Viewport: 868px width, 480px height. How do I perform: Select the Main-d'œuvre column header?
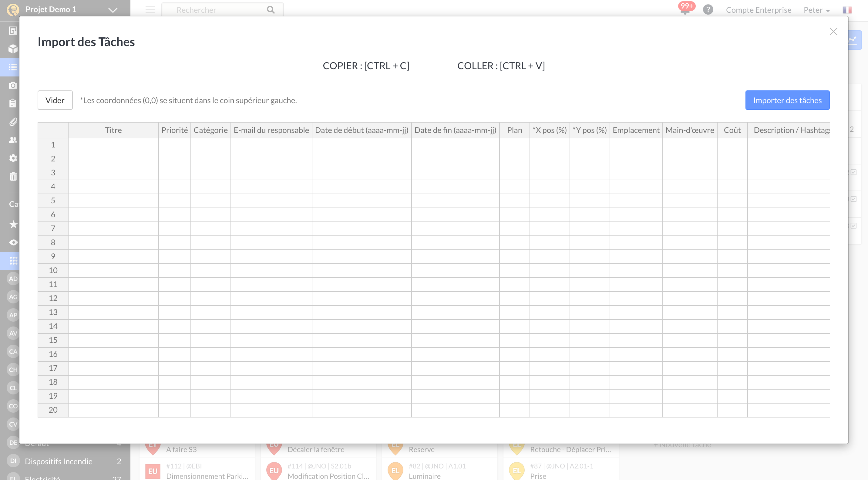tap(690, 130)
